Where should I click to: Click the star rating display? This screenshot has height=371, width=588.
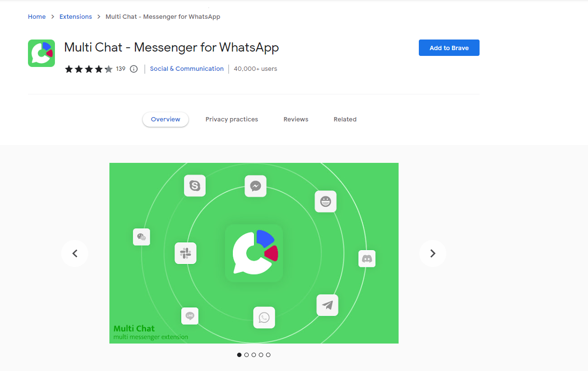click(x=89, y=69)
